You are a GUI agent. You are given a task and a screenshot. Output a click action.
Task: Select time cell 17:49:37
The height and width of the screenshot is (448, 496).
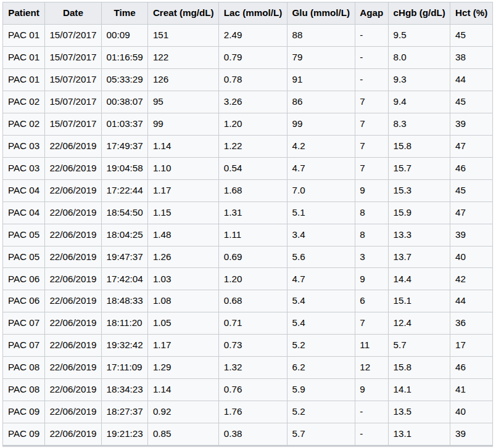click(x=125, y=146)
